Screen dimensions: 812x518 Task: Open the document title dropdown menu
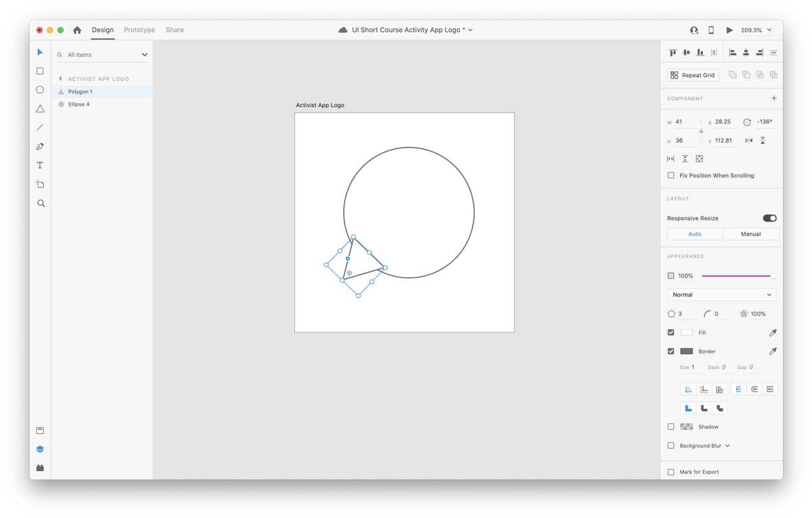tap(470, 30)
